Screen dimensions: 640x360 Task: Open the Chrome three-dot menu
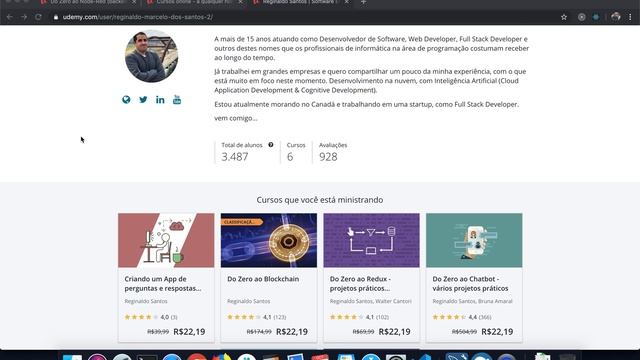click(x=630, y=17)
